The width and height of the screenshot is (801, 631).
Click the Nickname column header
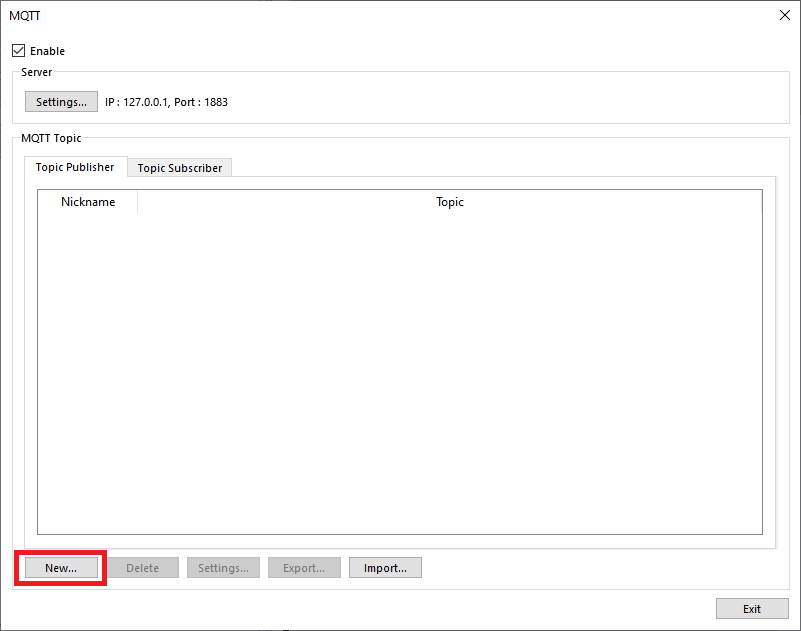88,202
